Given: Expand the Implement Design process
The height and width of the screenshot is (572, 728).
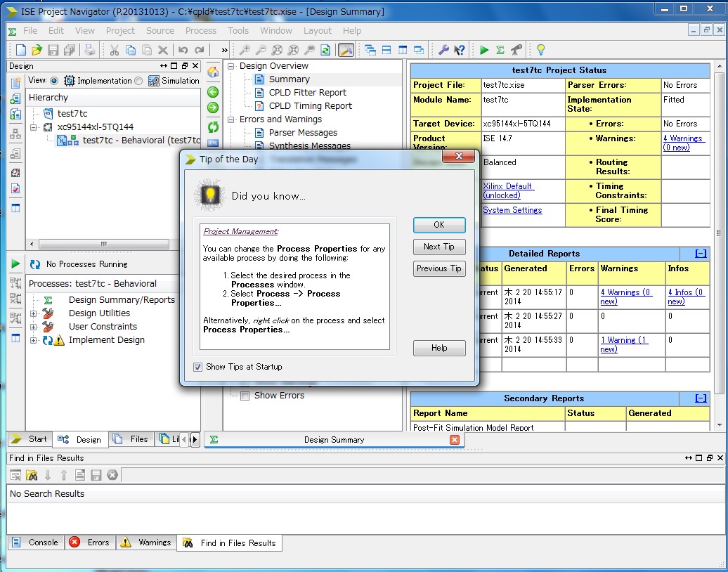Looking at the screenshot, I should click(x=34, y=340).
